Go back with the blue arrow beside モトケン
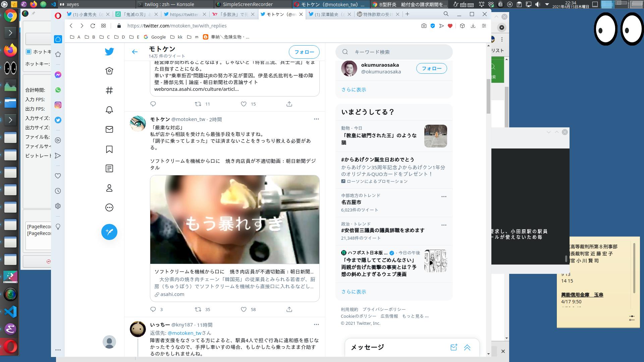 click(135, 52)
